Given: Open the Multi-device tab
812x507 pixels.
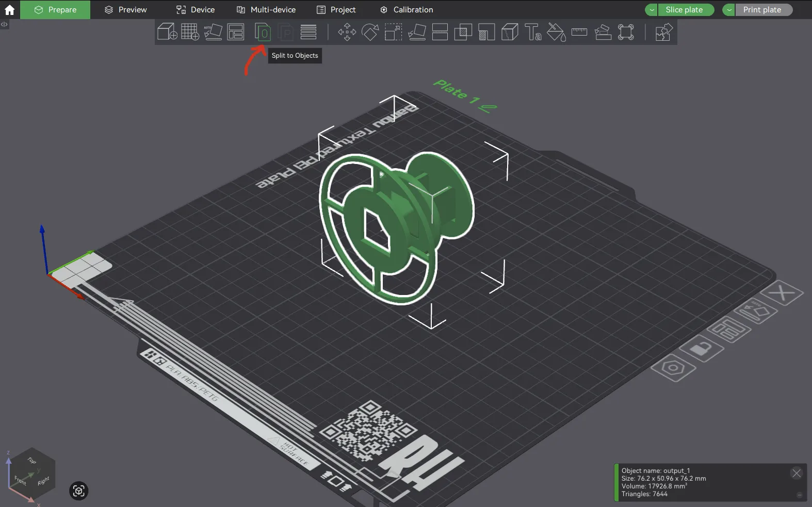Looking at the screenshot, I should click(266, 10).
